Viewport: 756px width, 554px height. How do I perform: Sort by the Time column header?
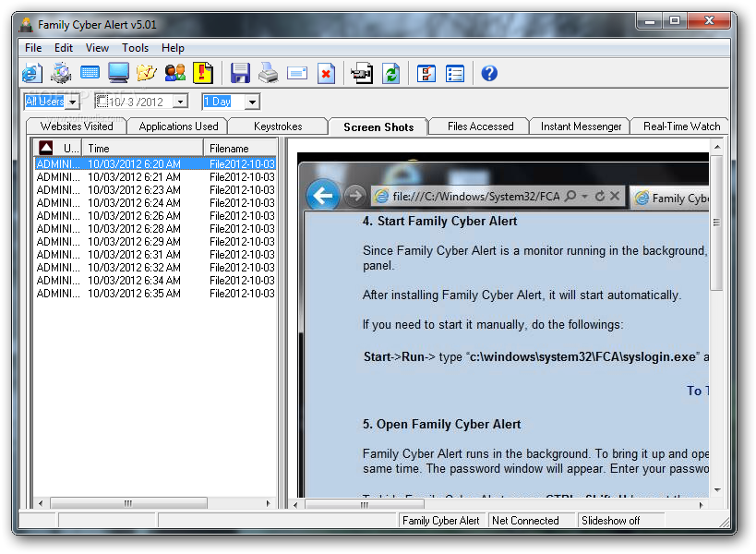(x=143, y=148)
